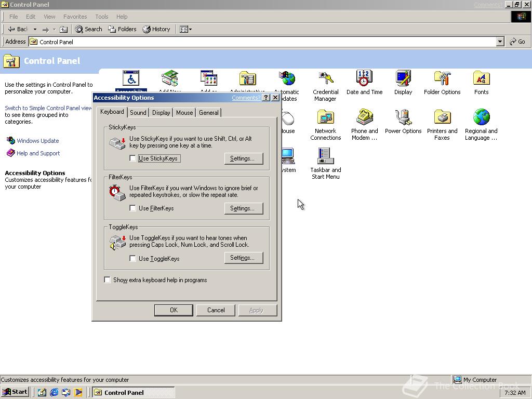Check Show extra keyboard help in programs
Image resolution: width=532 pixels, height=399 pixels.
(107, 280)
